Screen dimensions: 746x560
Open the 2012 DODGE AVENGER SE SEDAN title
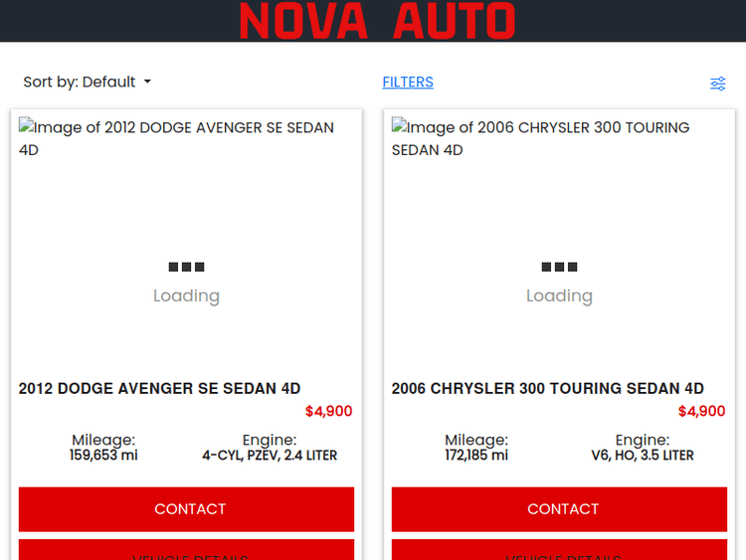pyautogui.click(x=159, y=389)
